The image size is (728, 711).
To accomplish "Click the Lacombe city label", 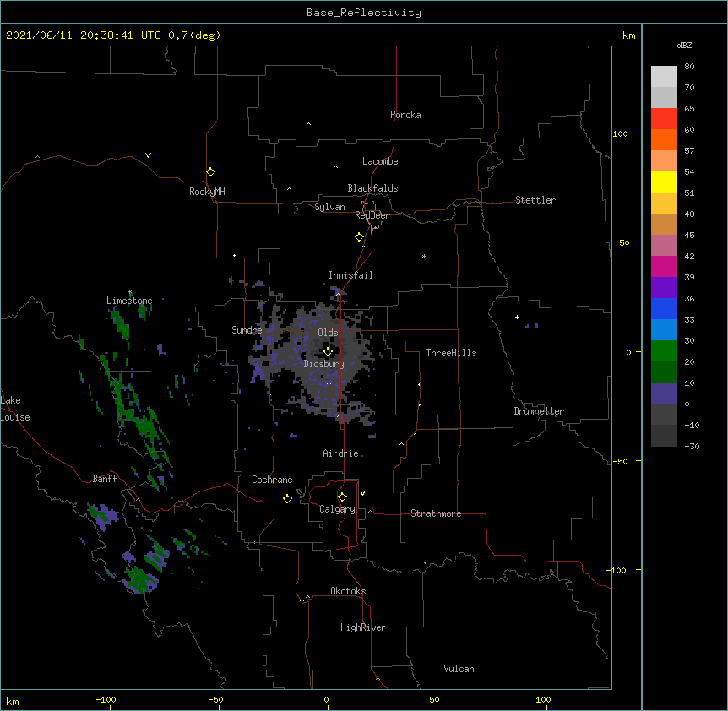I will 380,161.
